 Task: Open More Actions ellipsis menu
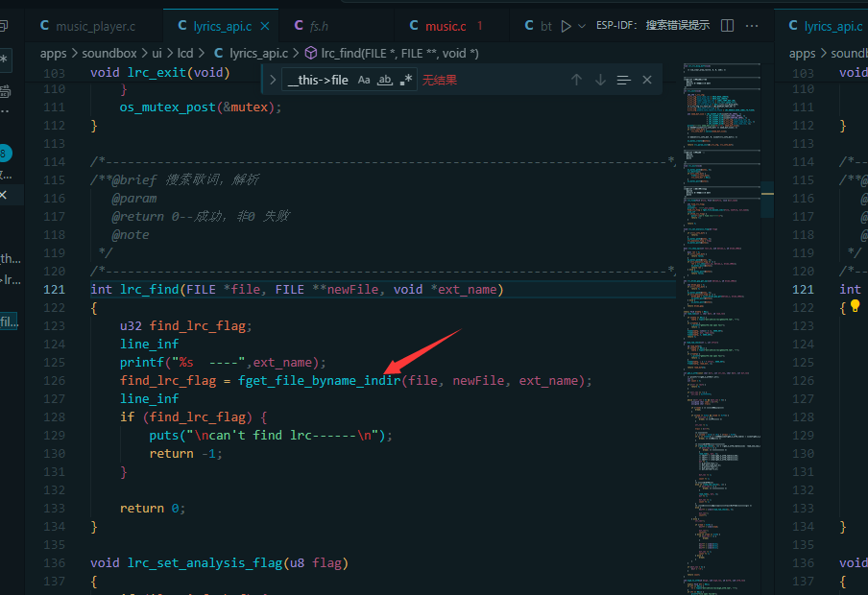752,26
